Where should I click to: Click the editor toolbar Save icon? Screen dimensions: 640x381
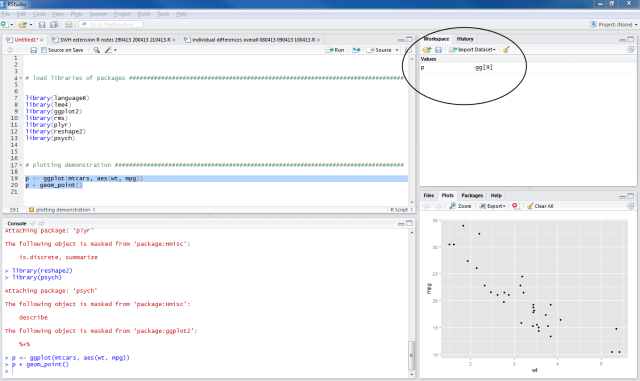[x=33, y=50]
